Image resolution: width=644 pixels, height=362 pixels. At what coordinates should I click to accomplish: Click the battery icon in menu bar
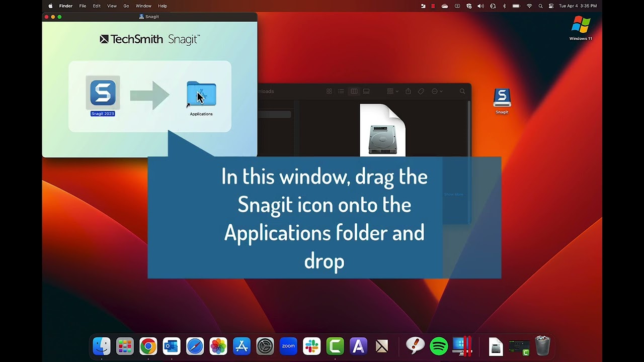click(x=516, y=6)
